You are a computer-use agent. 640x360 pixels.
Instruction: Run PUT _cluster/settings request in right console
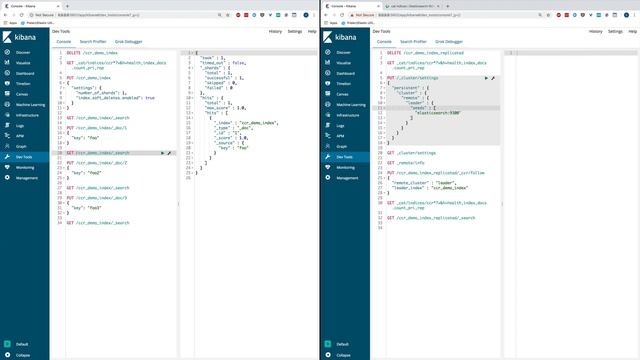[486, 78]
